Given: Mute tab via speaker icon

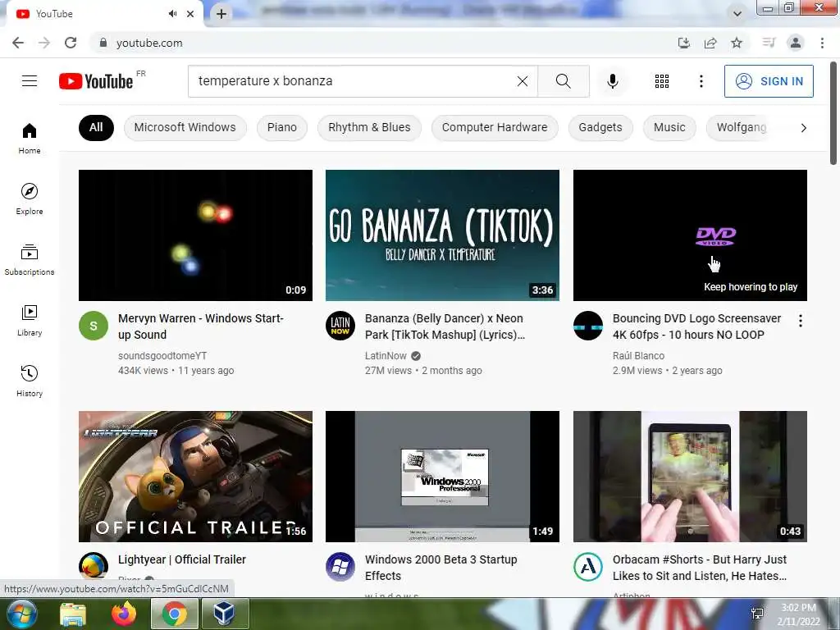Looking at the screenshot, I should click(172, 14).
